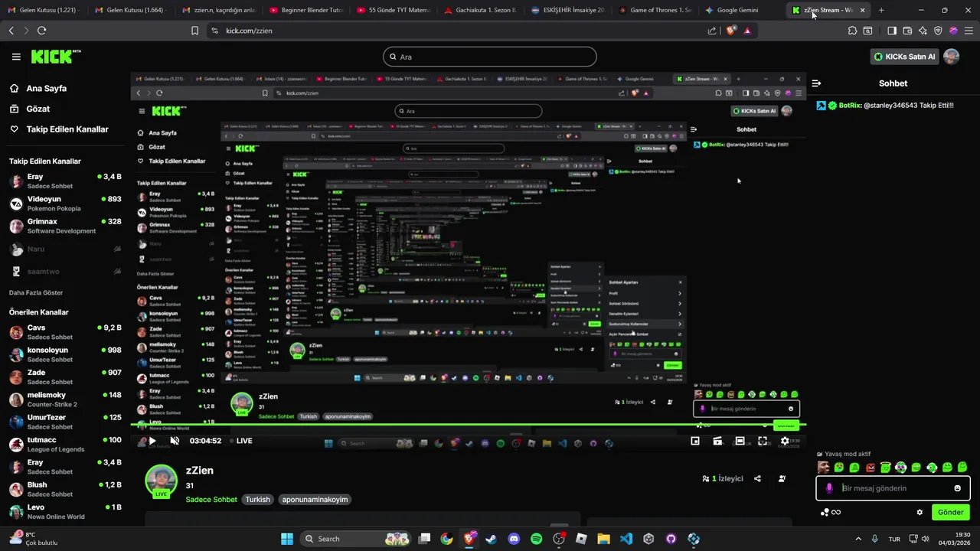Open player settings gear

[x=785, y=441]
